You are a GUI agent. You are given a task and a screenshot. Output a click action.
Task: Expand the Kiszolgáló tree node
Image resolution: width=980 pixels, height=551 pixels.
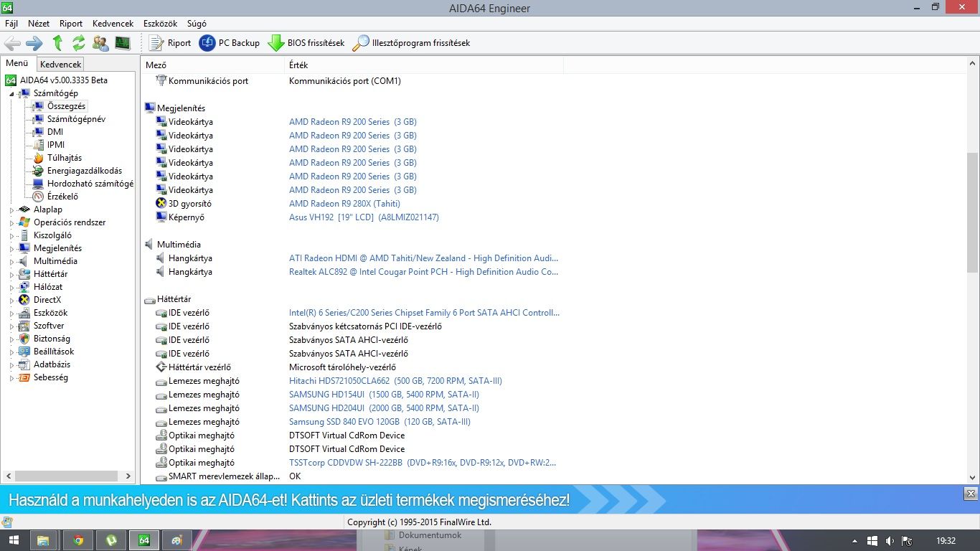(12, 235)
